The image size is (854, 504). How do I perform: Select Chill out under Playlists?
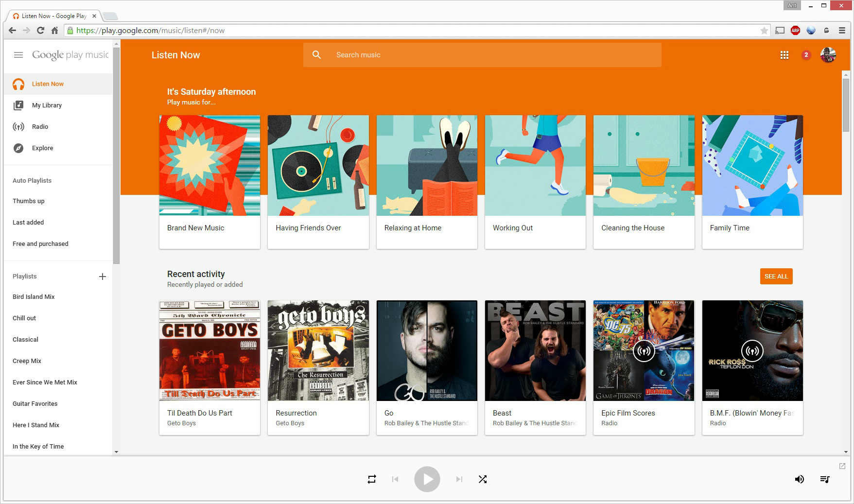(x=24, y=318)
